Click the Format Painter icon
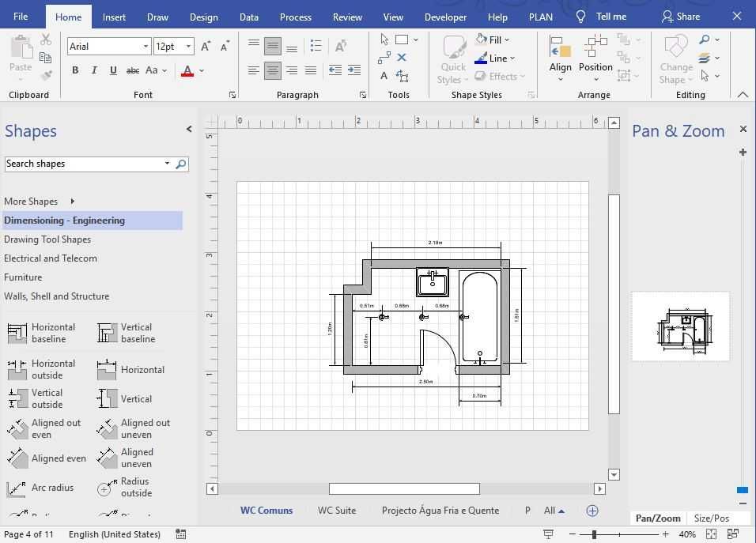Image resolution: width=756 pixels, height=543 pixels. [x=47, y=74]
